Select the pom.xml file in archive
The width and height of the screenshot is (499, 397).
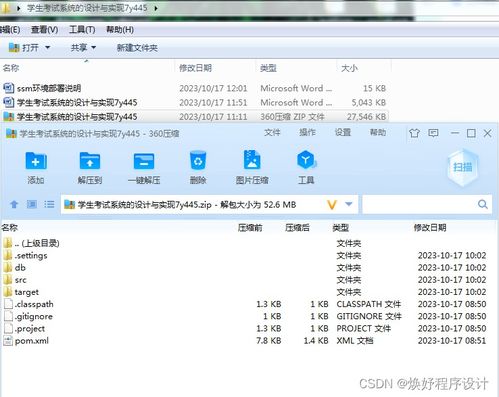(x=32, y=341)
